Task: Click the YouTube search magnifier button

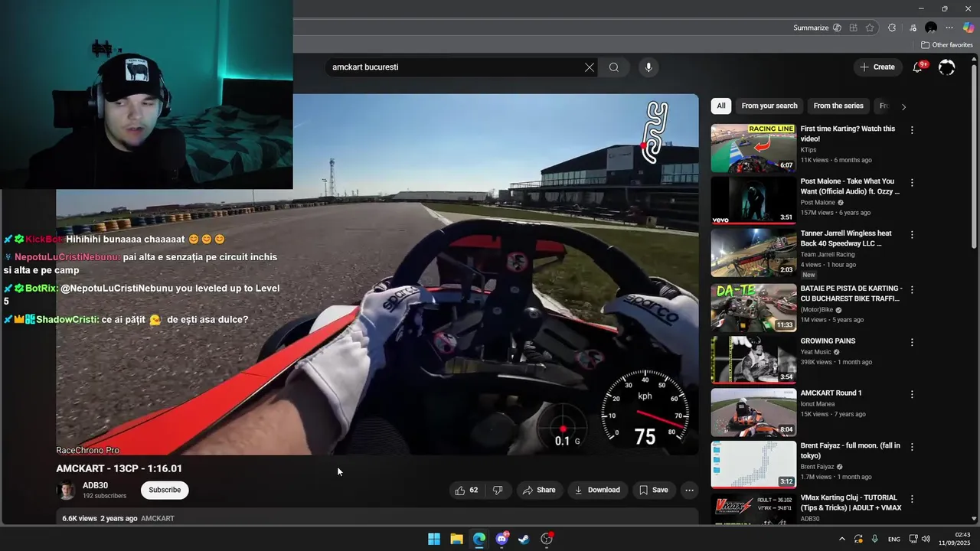Action: pyautogui.click(x=614, y=67)
